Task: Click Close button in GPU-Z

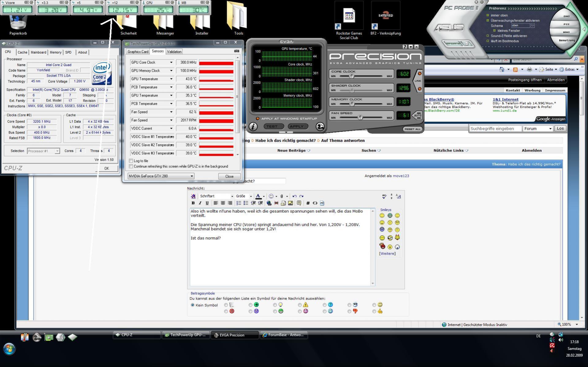Action: 229,176
